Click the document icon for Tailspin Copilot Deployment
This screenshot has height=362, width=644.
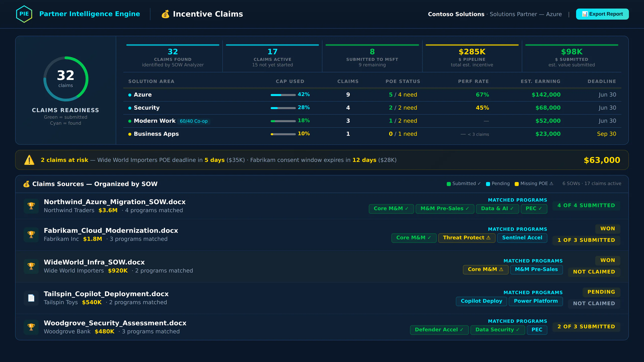click(x=31, y=298)
